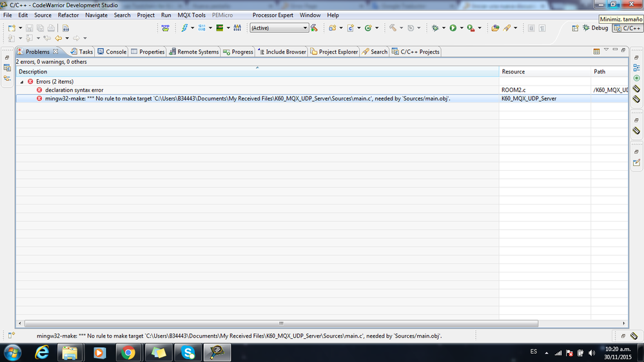Viewport: 644px width, 362px height.
Task: Click the MQX open-folder toolbar icon
Action: tap(166, 28)
